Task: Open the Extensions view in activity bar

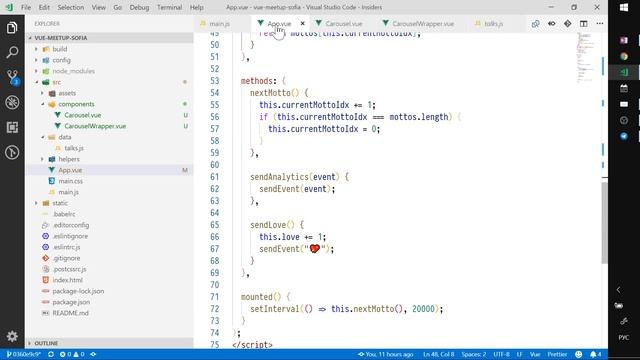Action: point(12,127)
